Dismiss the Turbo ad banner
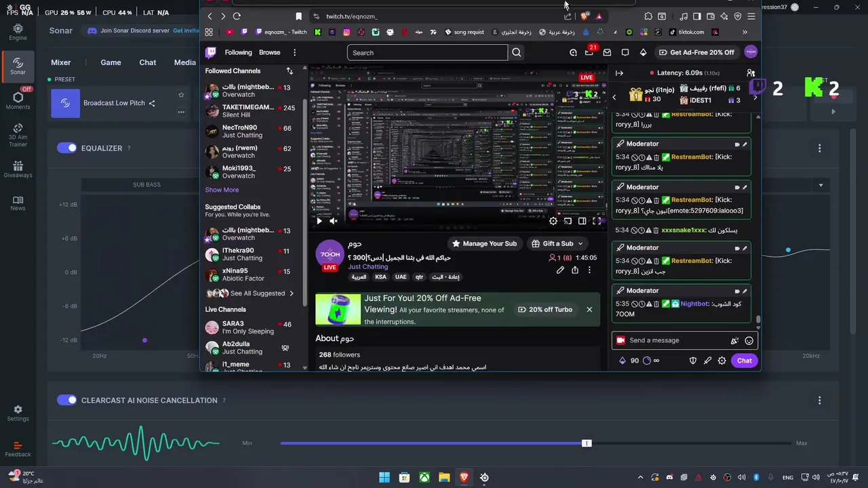The image size is (868, 488). point(589,310)
